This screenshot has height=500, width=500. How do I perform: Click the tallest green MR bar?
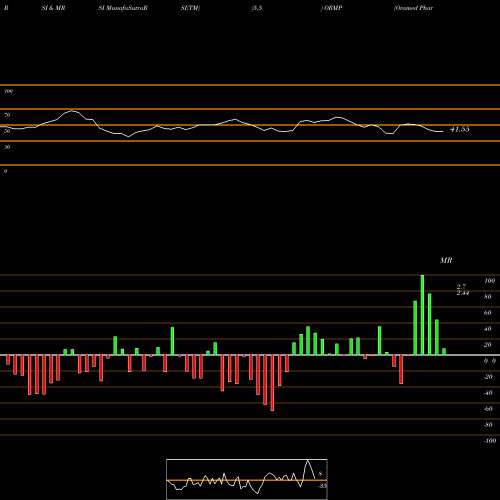point(422,315)
